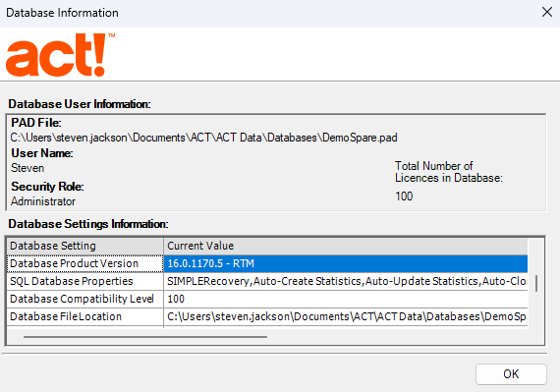Click the Database Setting column header
The image size is (560, 392).
coord(85,246)
